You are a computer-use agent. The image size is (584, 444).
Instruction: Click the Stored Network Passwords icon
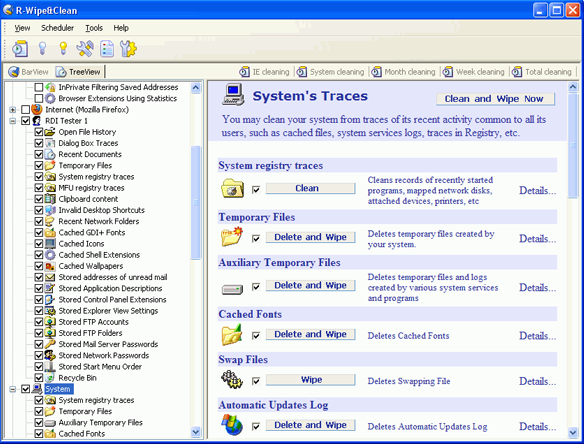(x=50, y=355)
